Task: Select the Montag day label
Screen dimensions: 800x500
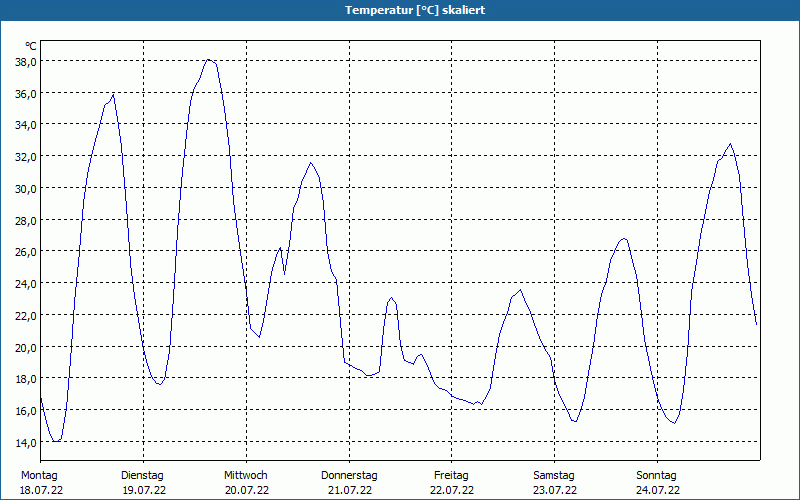Action: [x=40, y=475]
